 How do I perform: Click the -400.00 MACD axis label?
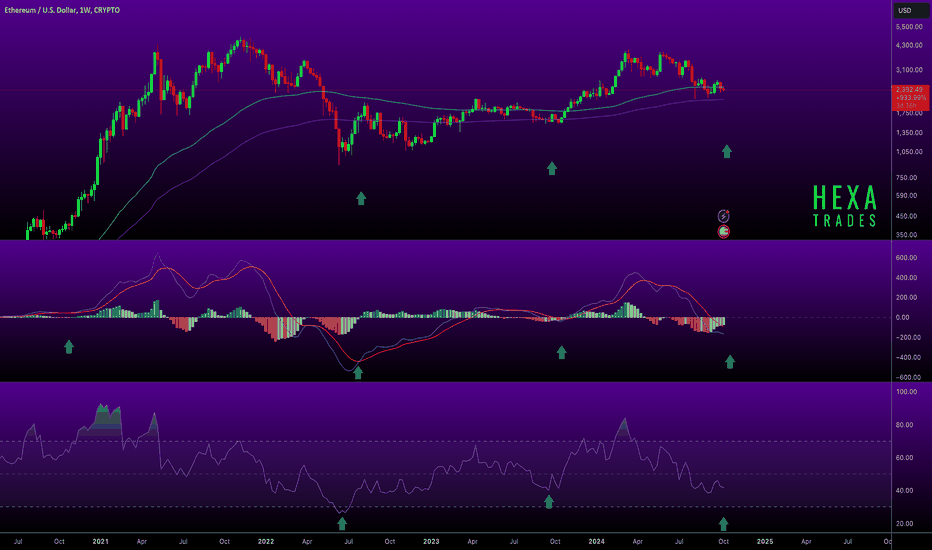[906, 357]
